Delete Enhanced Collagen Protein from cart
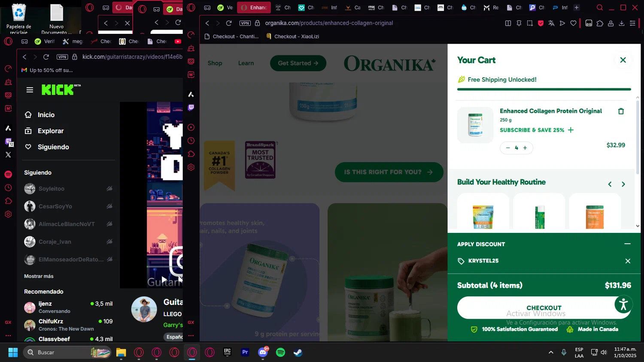Screen dimensions: 644x362 (621, 111)
